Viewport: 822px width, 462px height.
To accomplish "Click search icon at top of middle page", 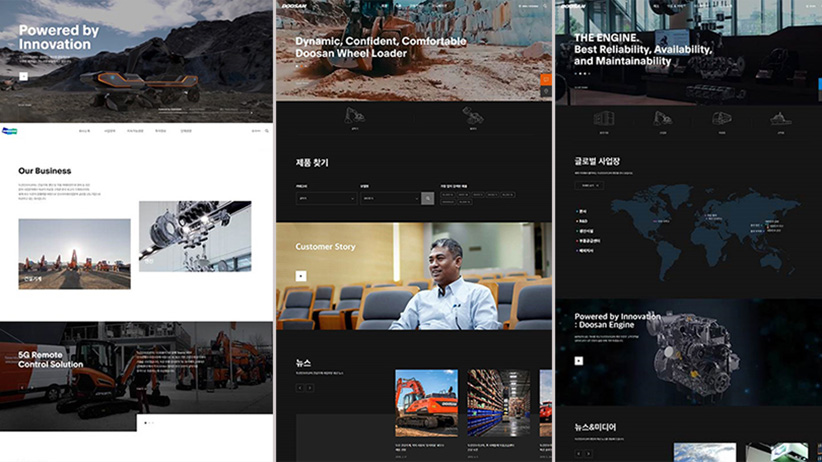I will (x=545, y=6).
